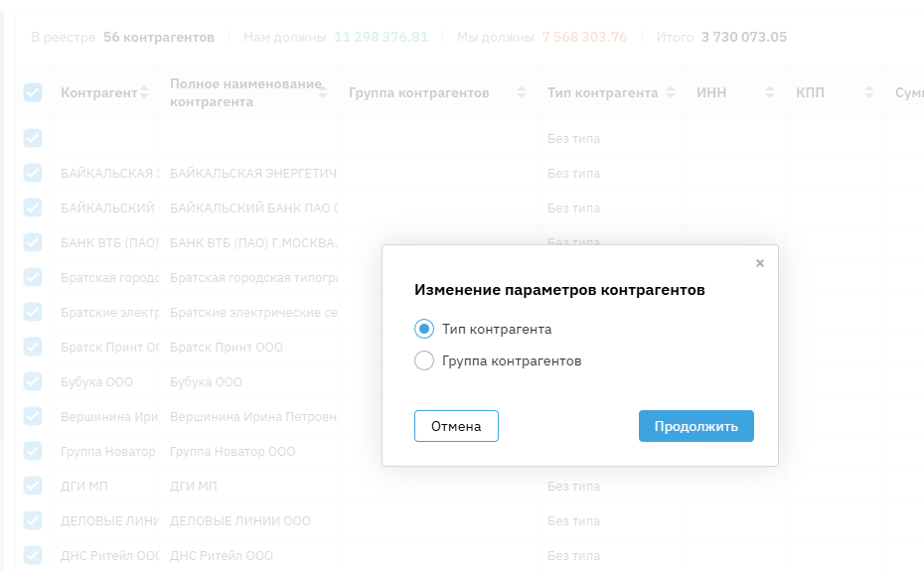The height and width of the screenshot is (572, 924).
Task: Sort by the 'Контрагент' column arrows
Action: (144, 92)
